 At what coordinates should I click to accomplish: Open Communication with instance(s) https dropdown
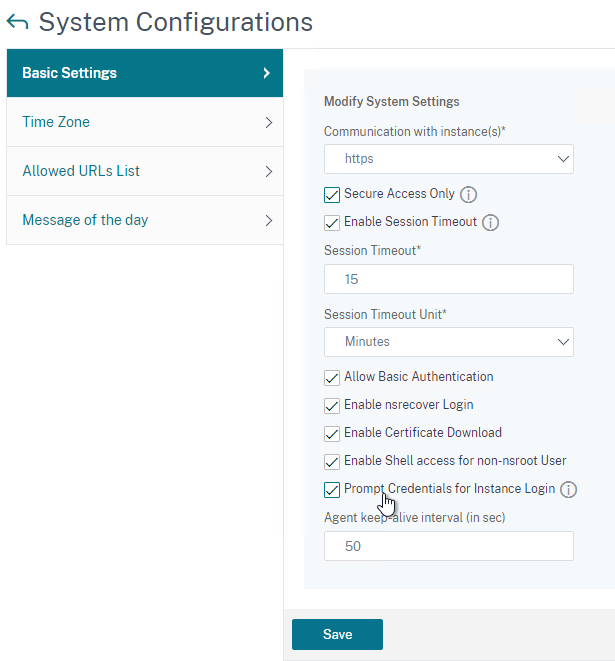(x=448, y=159)
